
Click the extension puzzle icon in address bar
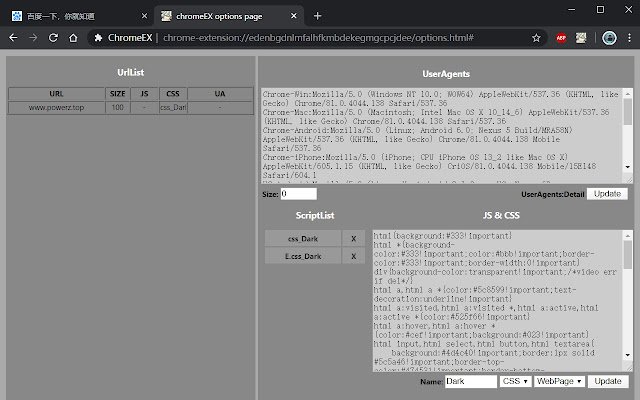pos(98,38)
